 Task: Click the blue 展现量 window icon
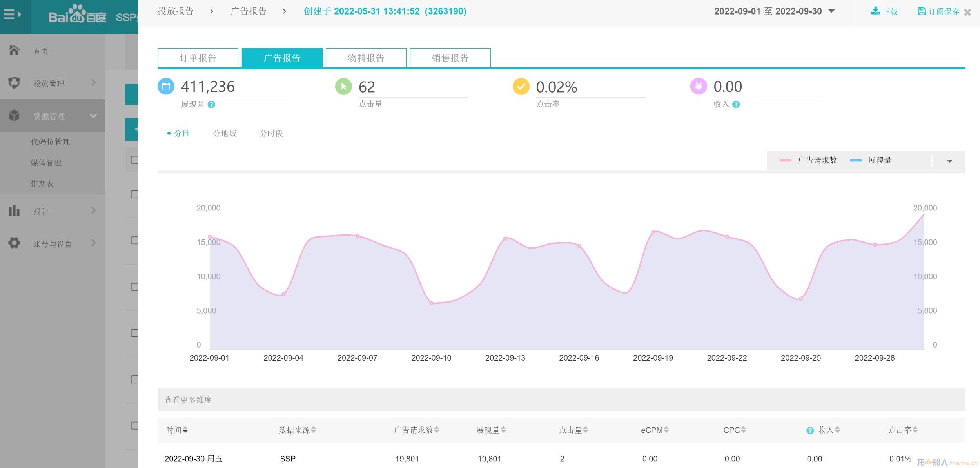pyautogui.click(x=166, y=86)
